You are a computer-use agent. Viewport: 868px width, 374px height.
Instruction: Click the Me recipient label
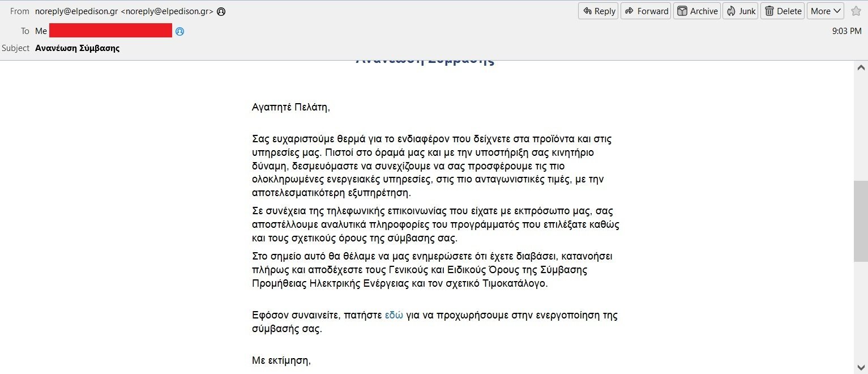[x=41, y=31]
